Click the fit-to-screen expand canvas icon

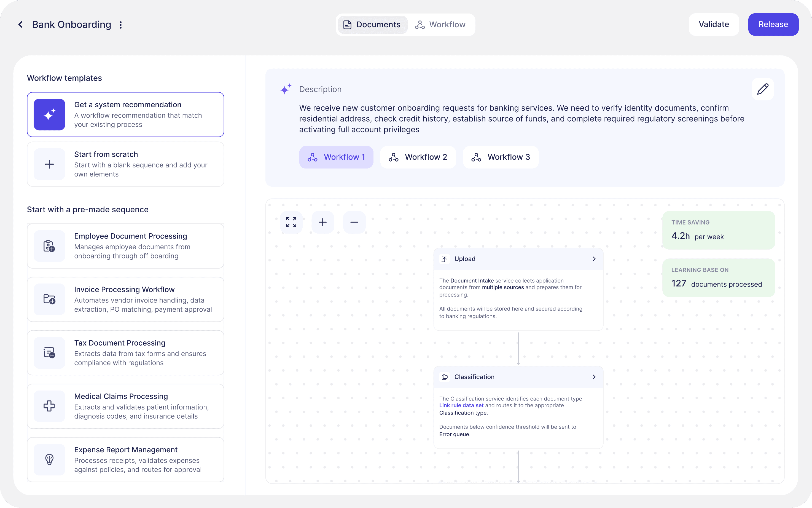coord(291,222)
